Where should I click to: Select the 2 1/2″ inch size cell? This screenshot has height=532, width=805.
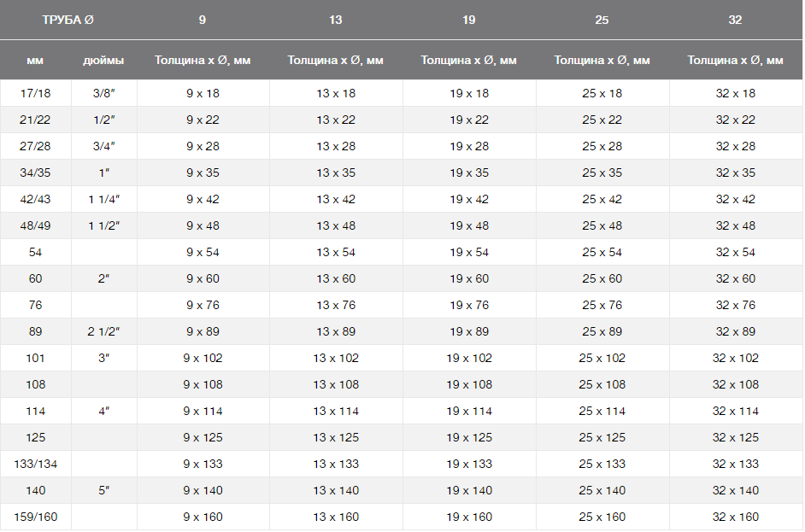[103, 331]
